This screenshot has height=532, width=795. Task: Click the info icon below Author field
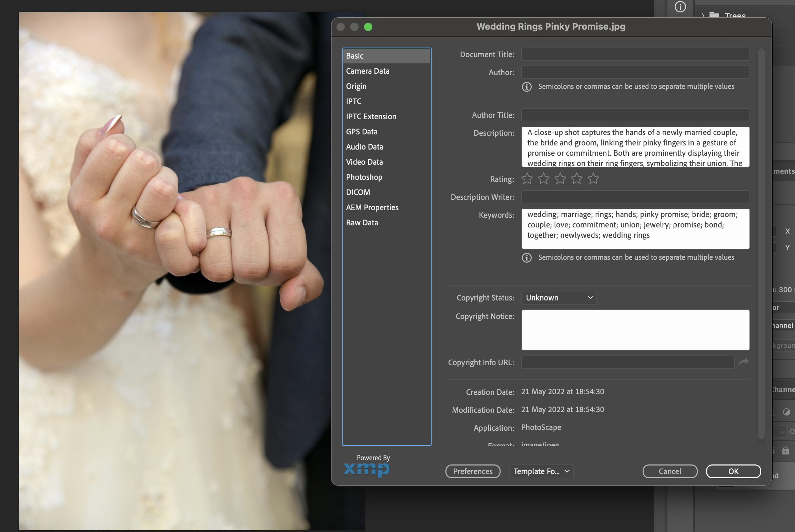526,87
